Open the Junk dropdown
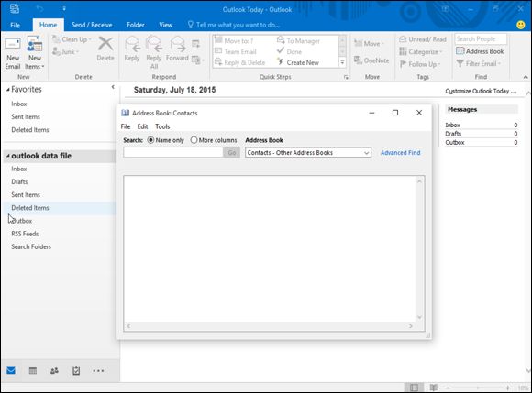Viewport: 532px width, 393px height. (x=66, y=52)
